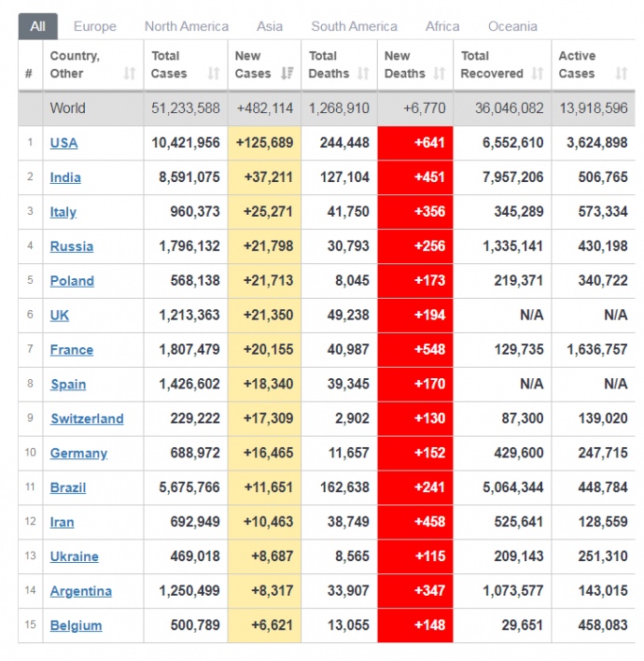Viewport: 644px width, 661px height.
Task: Open the India country link
Action: (x=65, y=177)
